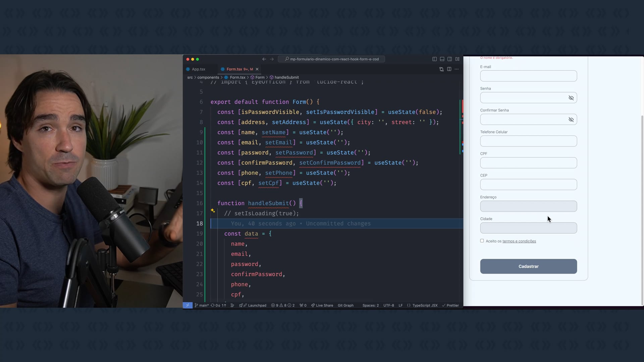Click the main branch status item
Viewport: 644px width, 362px height.
(x=202, y=305)
